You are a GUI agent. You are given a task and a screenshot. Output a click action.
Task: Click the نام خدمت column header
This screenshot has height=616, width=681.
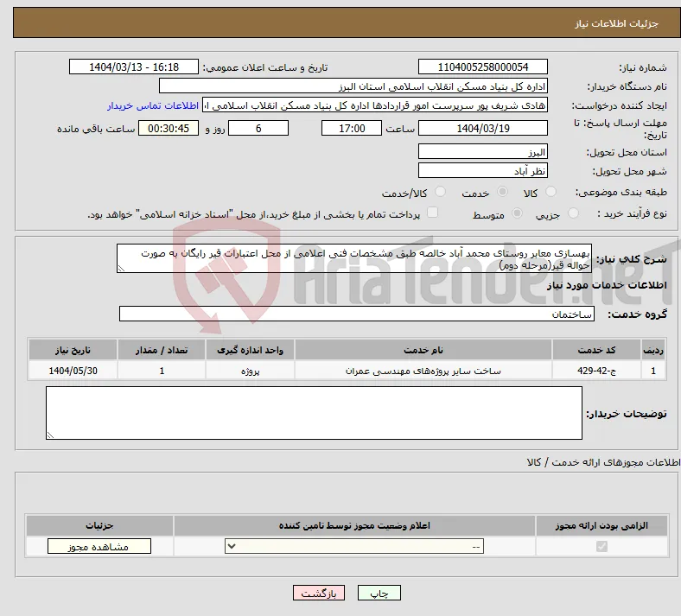pyautogui.click(x=423, y=350)
